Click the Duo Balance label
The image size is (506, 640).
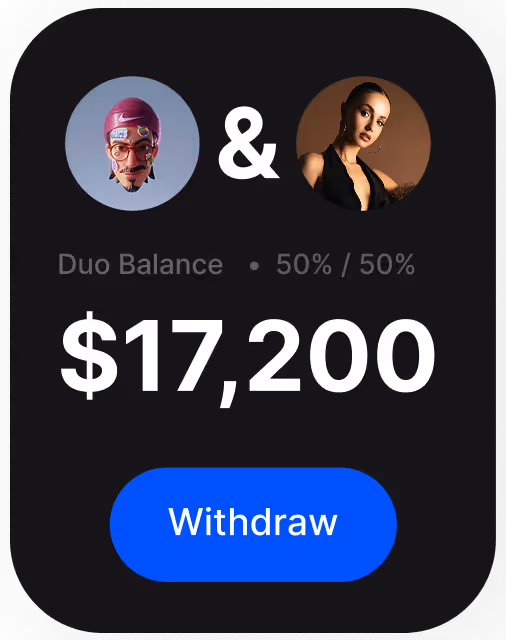click(141, 264)
